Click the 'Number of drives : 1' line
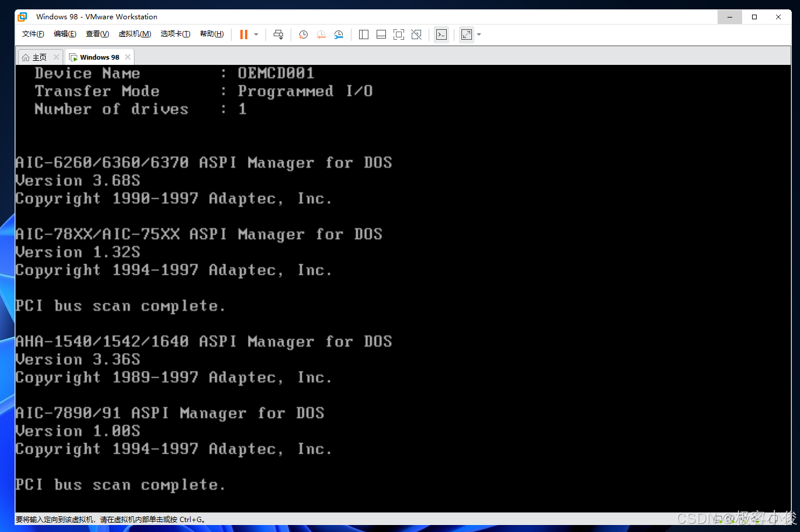 pyautogui.click(x=140, y=109)
